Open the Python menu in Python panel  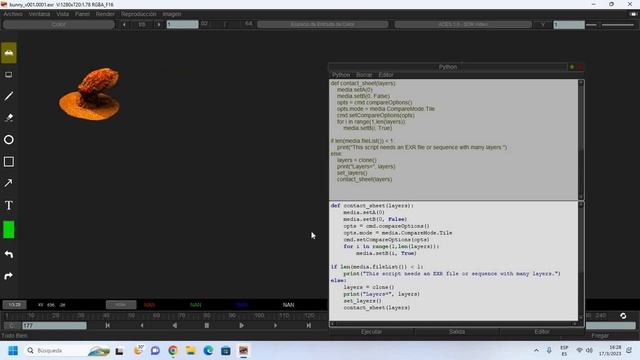341,75
